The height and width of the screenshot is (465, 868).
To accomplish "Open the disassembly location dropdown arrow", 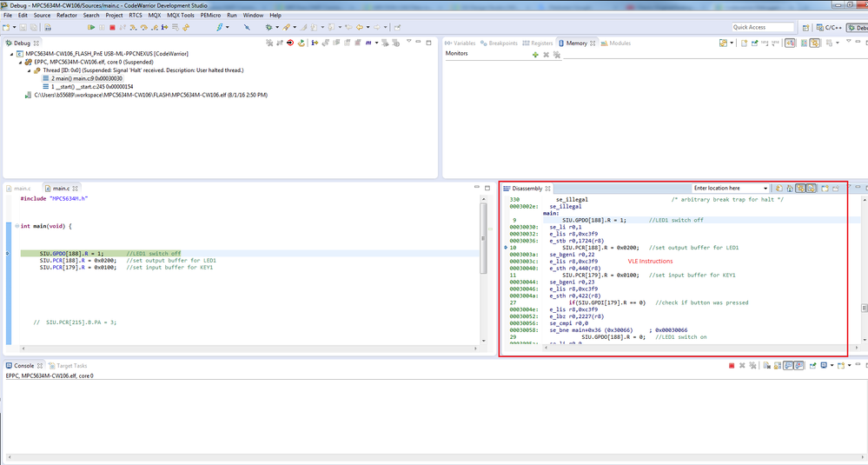I will (765, 189).
